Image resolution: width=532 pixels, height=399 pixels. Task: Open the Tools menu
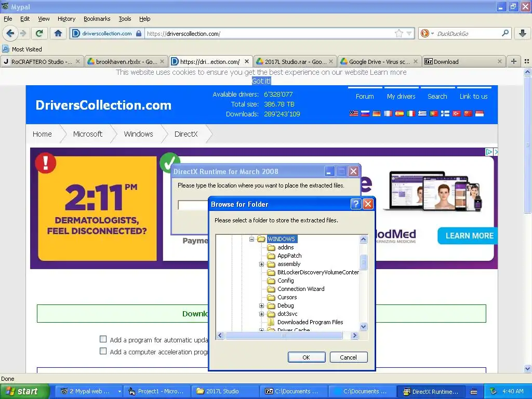coord(125,19)
